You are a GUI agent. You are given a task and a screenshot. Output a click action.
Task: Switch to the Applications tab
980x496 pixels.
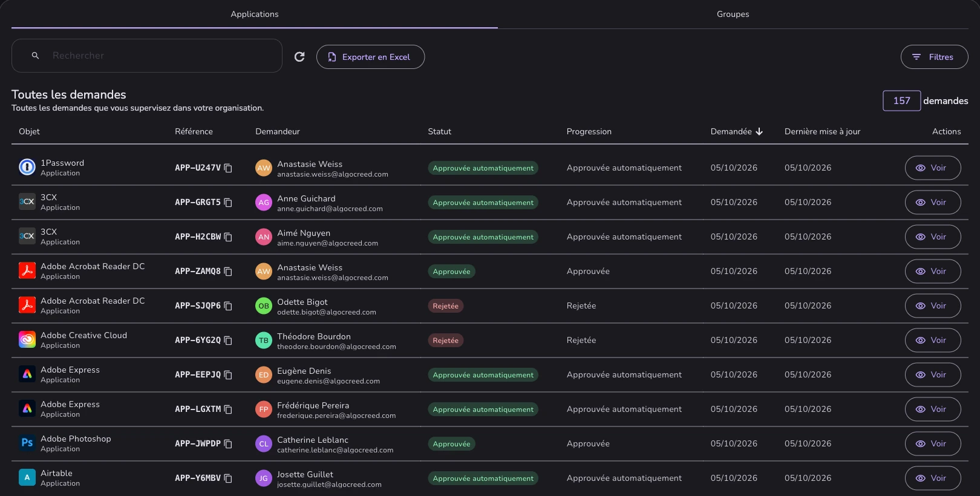(x=255, y=14)
